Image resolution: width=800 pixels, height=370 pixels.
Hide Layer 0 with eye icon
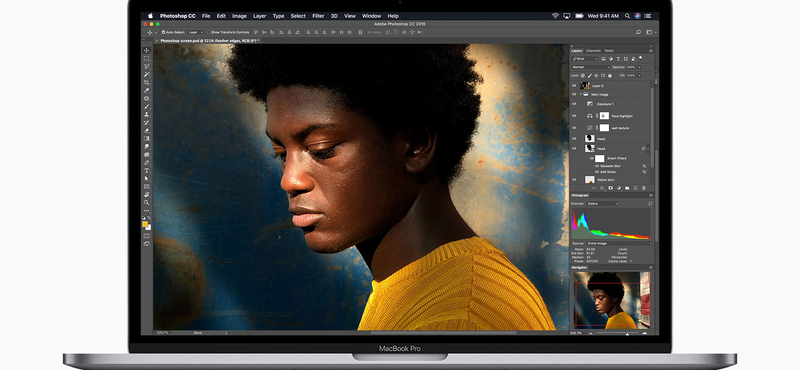(x=574, y=86)
